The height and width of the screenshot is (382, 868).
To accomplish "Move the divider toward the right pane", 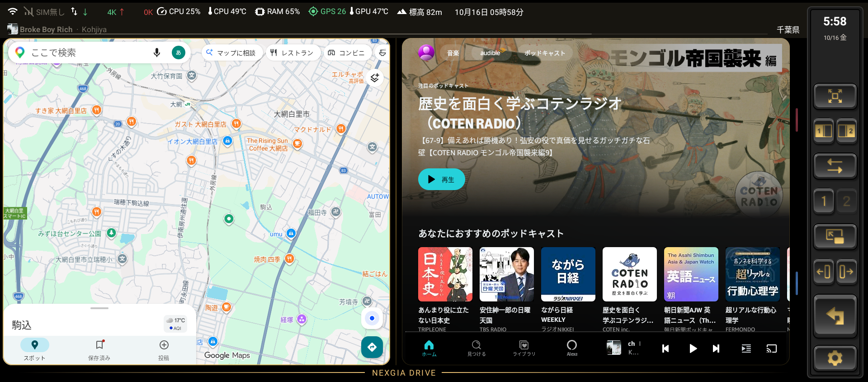I will point(846,272).
